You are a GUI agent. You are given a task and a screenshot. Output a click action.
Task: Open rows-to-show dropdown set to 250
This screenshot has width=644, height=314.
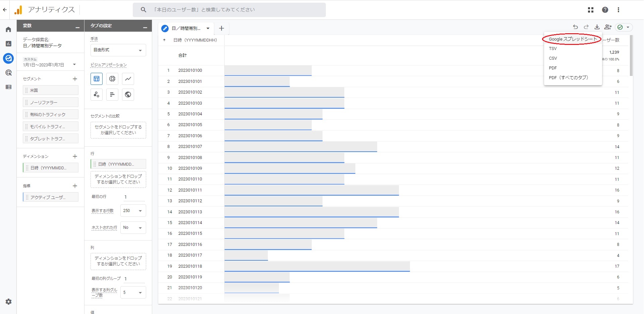pyautogui.click(x=133, y=211)
